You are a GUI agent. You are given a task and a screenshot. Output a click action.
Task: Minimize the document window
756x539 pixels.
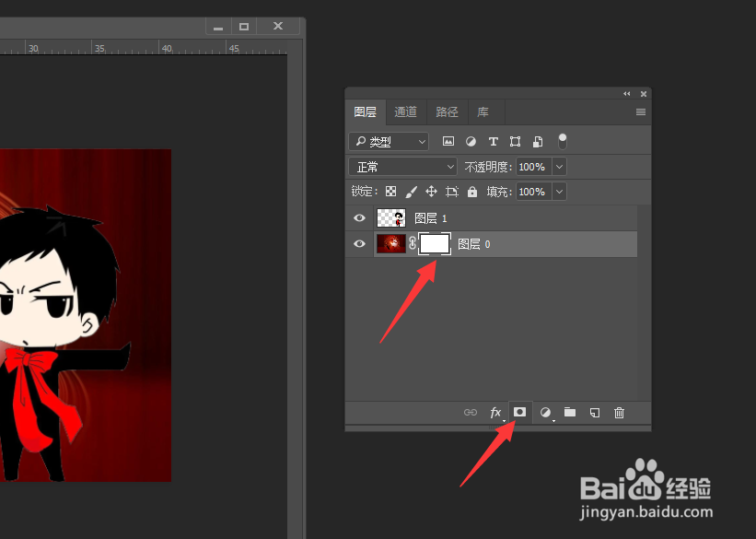point(218,27)
